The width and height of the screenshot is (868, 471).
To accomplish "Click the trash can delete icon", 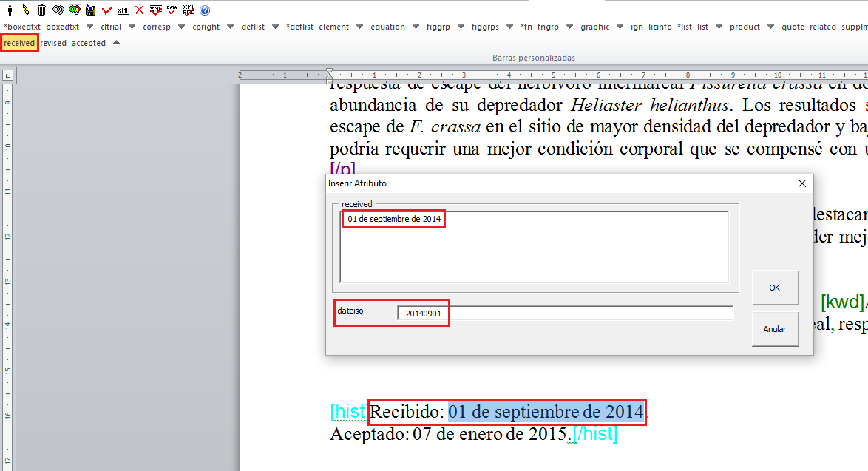I will click(41, 10).
